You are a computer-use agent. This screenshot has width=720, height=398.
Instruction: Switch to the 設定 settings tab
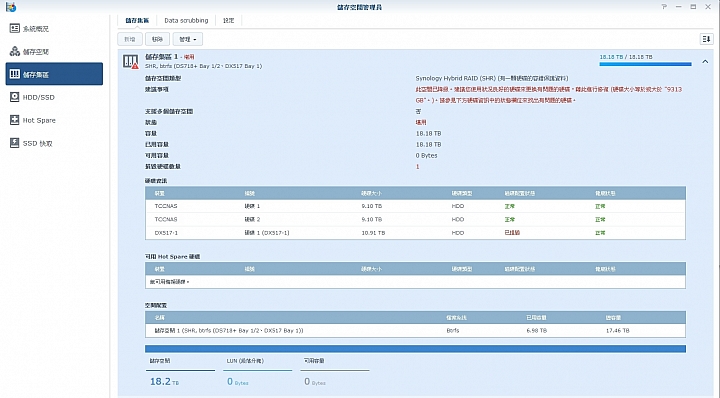pos(228,21)
